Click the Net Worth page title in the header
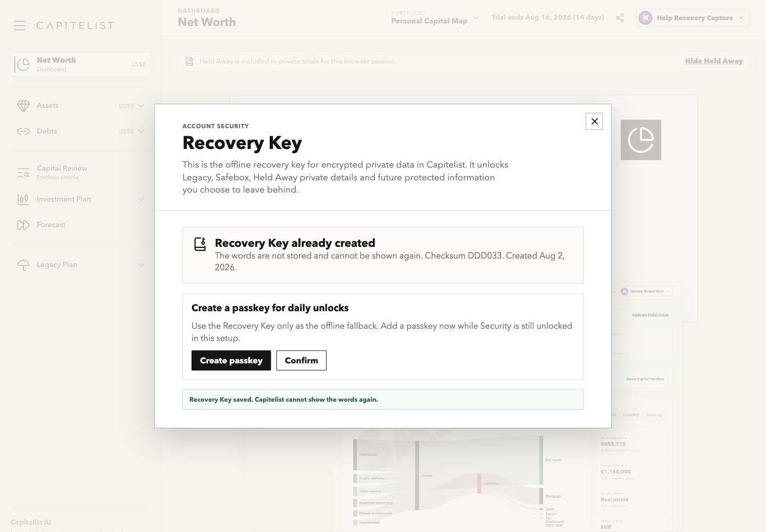Viewport: 766px width, 532px height. point(207,22)
